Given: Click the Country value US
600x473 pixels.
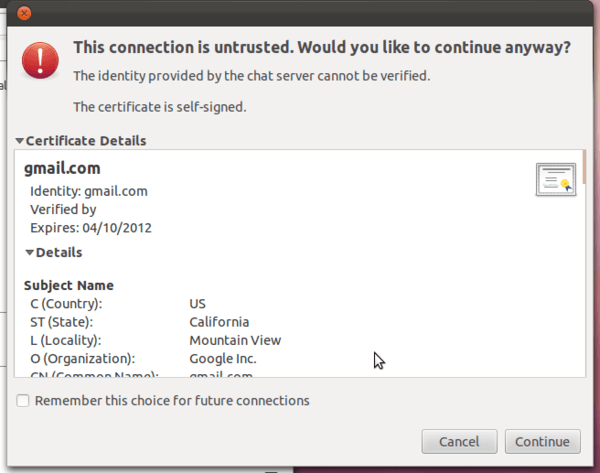Looking at the screenshot, I should pyautogui.click(x=198, y=303).
